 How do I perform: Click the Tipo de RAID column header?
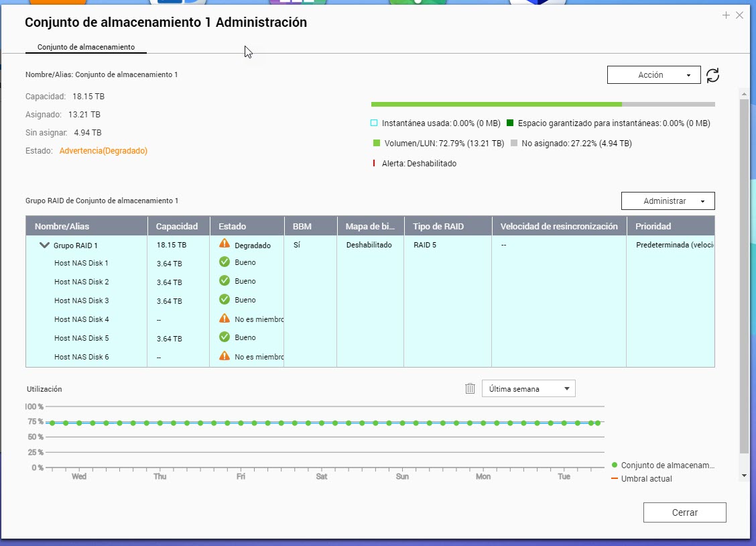(x=438, y=226)
